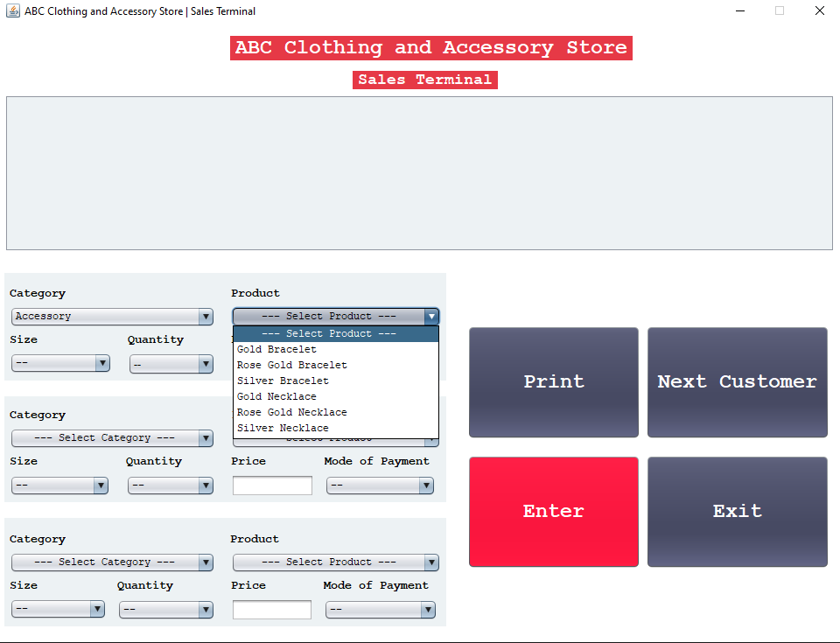The height and width of the screenshot is (643, 840).
Task: Click the Java app icon in title bar
Action: tap(13, 10)
